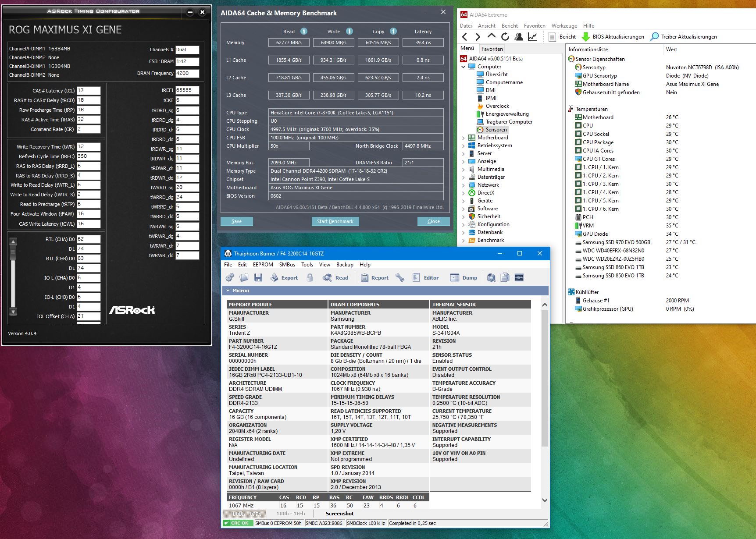
Task: Go forward with AIDA64 Extreme forward arrow
Action: [478, 37]
